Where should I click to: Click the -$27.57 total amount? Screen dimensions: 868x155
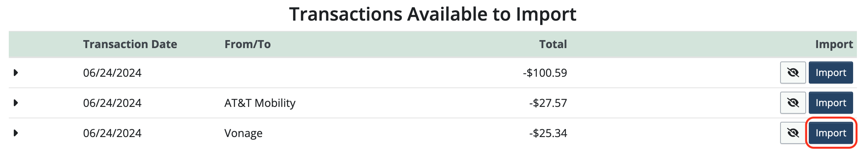click(x=548, y=103)
